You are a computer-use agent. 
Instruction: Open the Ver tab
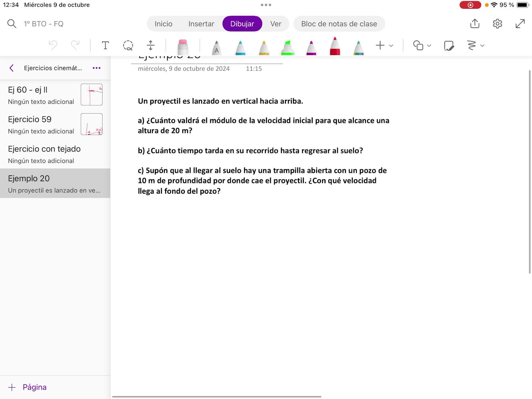276,24
